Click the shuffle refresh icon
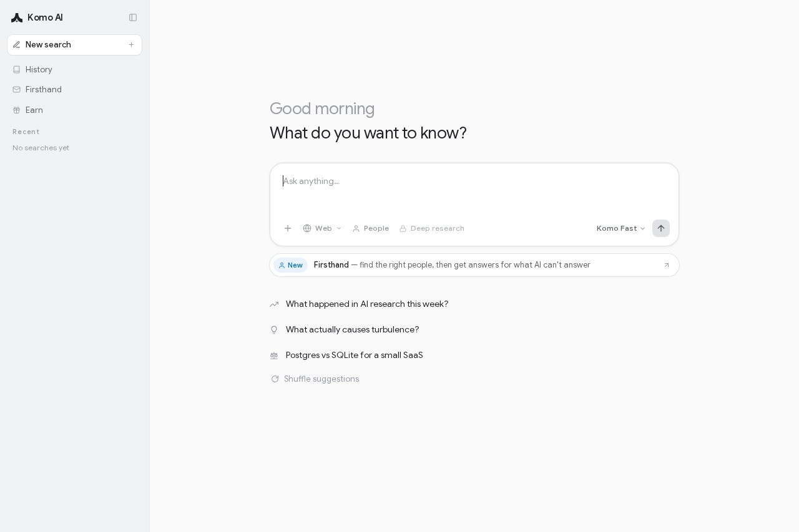Screen dimensions: 799x532 tap(275, 379)
